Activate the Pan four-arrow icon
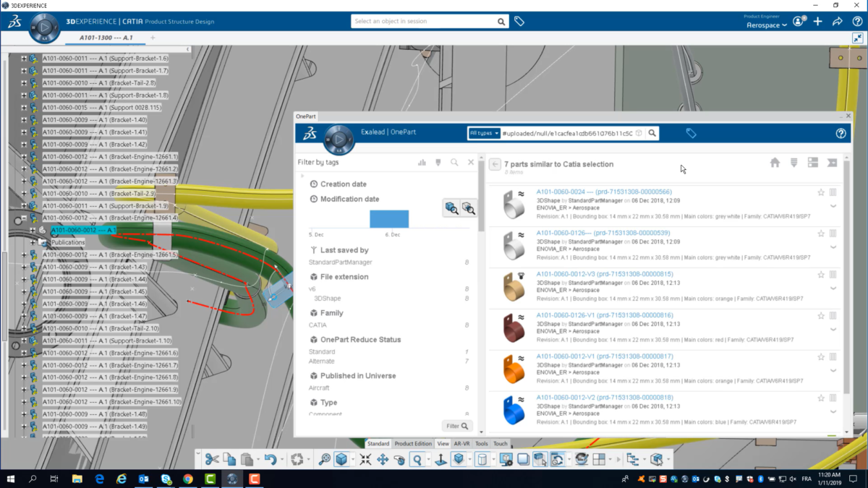 [x=383, y=459]
